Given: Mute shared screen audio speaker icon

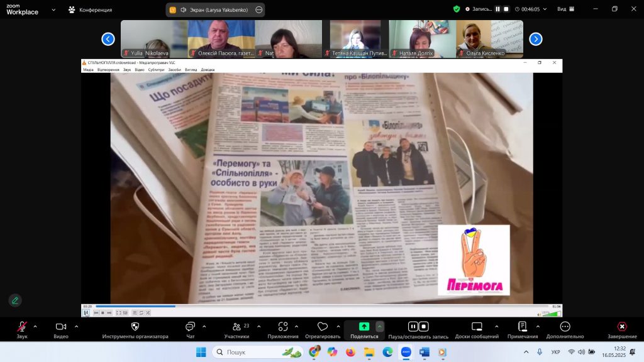Looking at the screenshot, I should 184,9.
